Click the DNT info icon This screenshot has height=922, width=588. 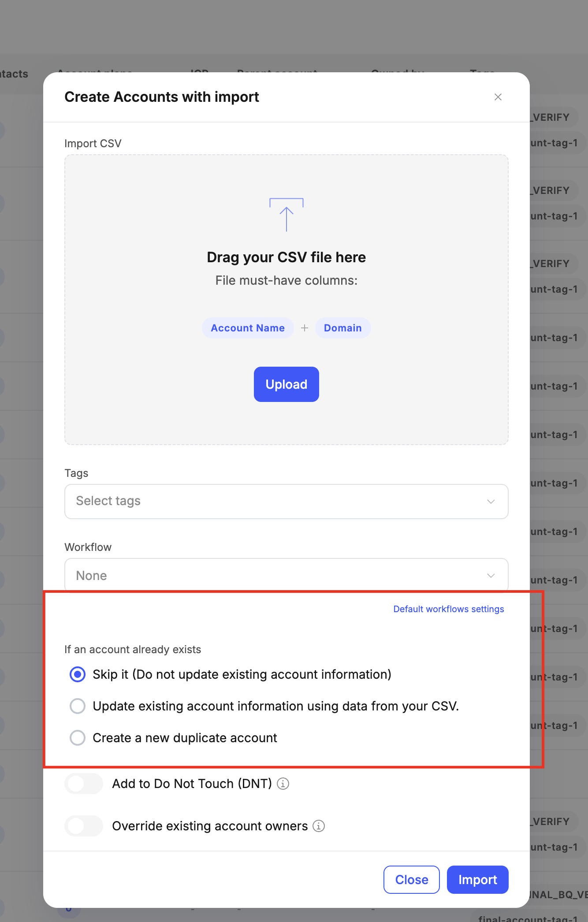click(283, 784)
